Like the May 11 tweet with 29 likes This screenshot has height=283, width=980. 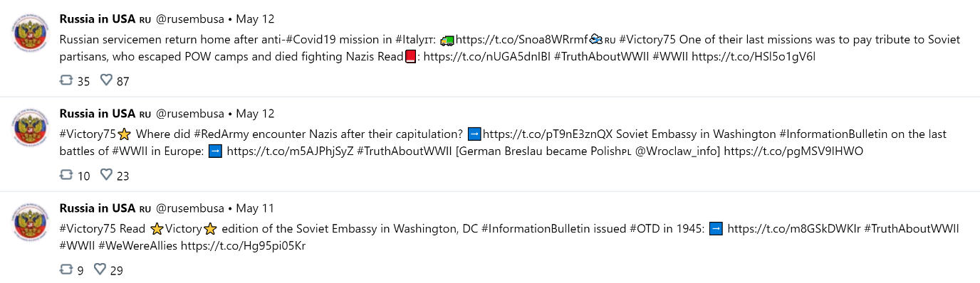coord(100,269)
